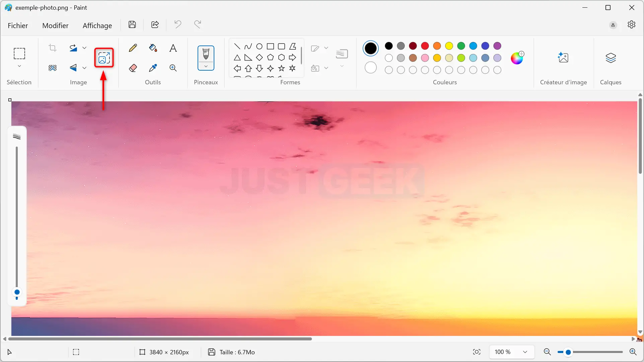The height and width of the screenshot is (362, 644).
Task: Click the Flip image icon
Action: tap(73, 68)
